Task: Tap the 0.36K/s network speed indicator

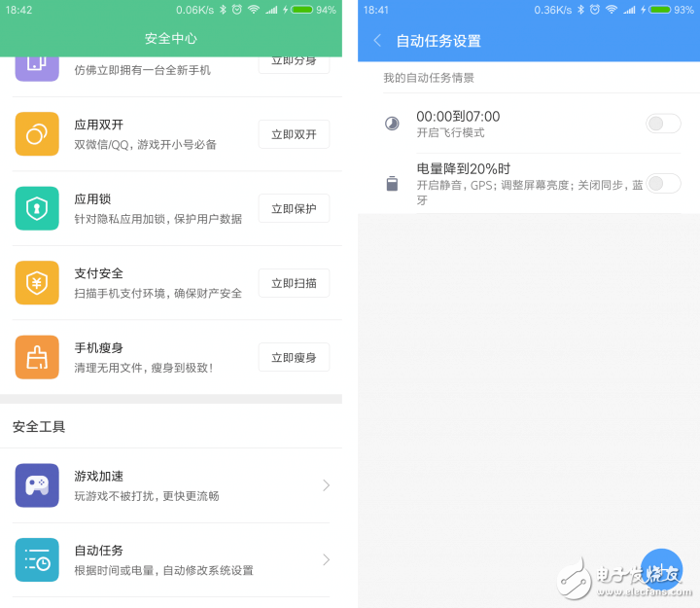Action: (x=552, y=10)
